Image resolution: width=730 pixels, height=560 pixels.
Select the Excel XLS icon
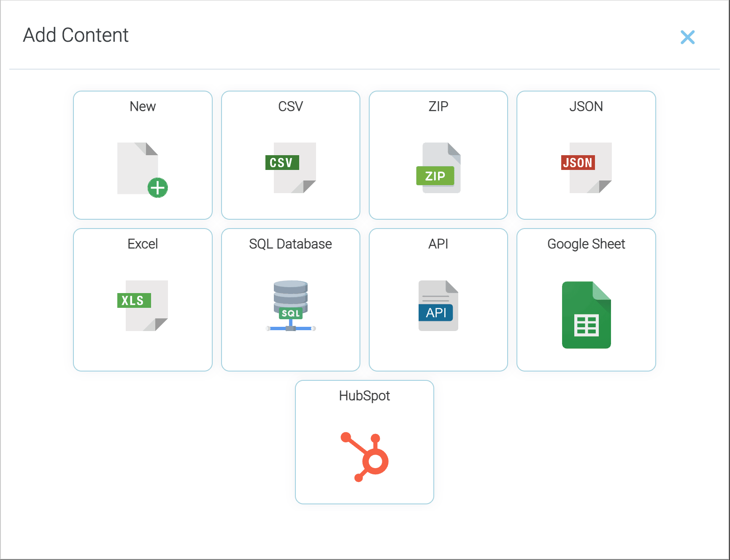click(143, 306)
